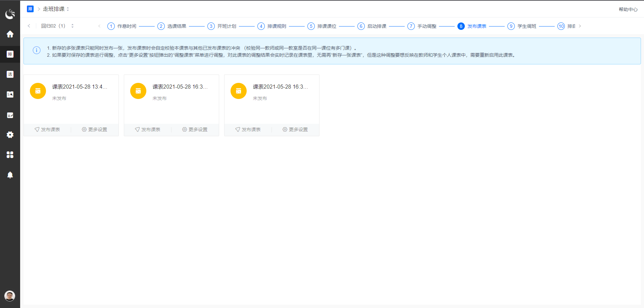
Task: Open the 帮助中心 link
Action: point(628,9)
